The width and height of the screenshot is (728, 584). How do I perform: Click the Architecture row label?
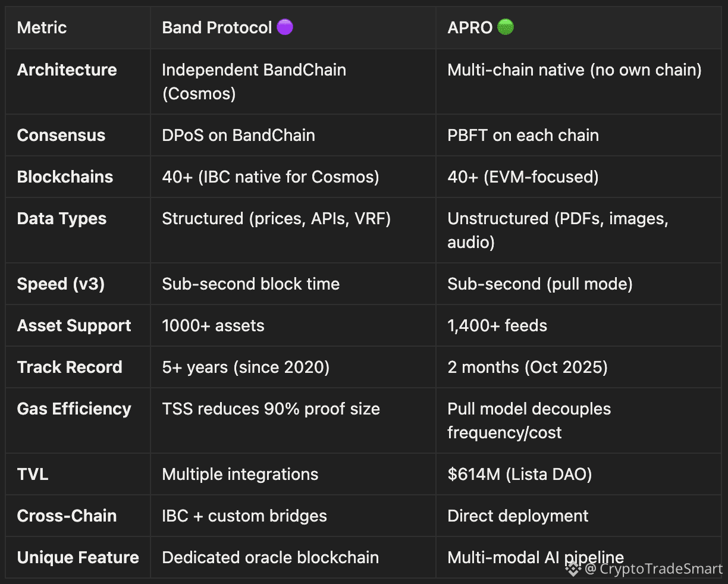67,70
